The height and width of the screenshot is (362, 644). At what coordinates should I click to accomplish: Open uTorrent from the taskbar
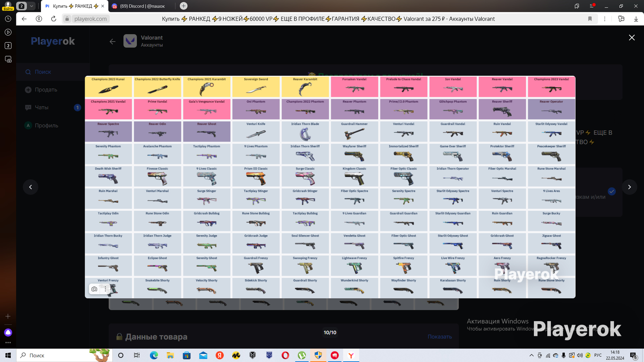click(302, 355)
